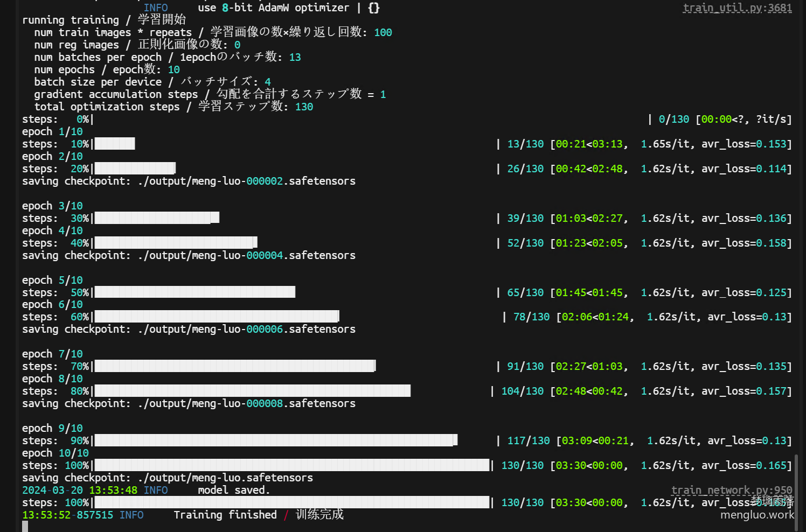Click the 'num epochs' value 10

(173, 69)
